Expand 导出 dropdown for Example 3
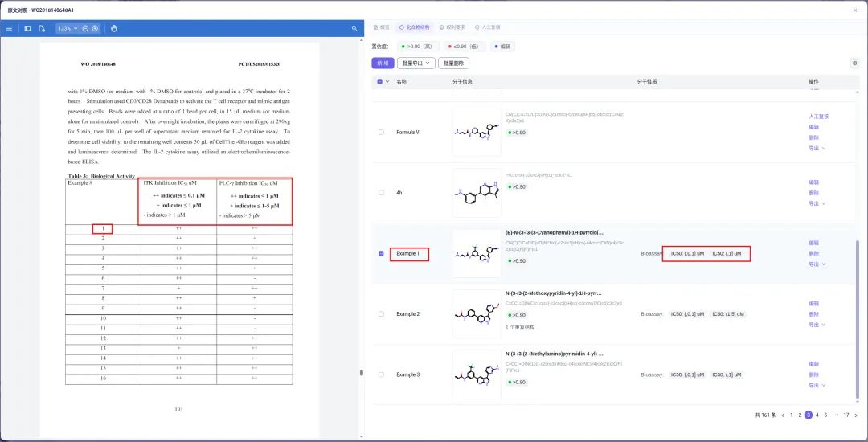The height and width of the screenshot is (442, 868). (x=817, y=385)
